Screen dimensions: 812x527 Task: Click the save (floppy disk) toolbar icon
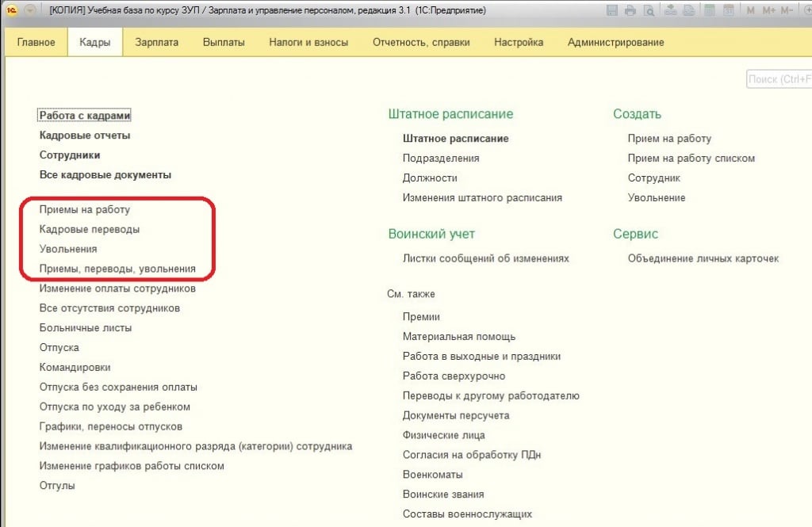coord(611,10)
